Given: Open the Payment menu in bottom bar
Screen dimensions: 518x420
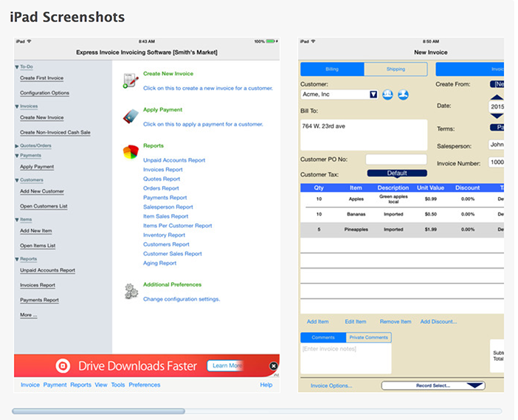Looking at the screenshot, I should (x=55, y=385).
